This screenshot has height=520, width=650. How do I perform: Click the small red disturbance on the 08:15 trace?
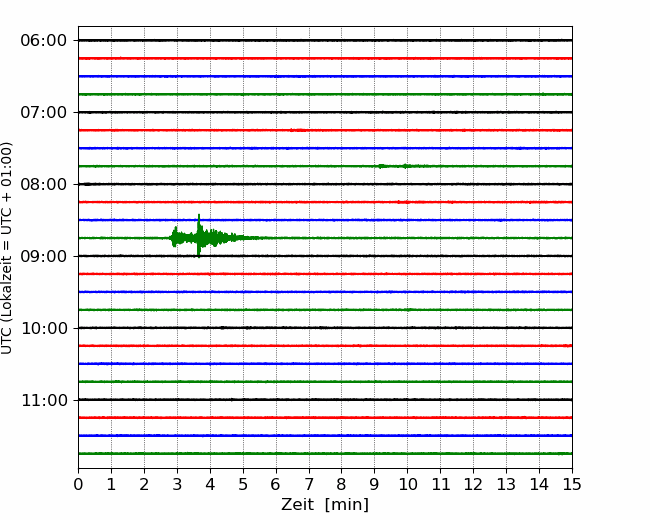point(403,202)
